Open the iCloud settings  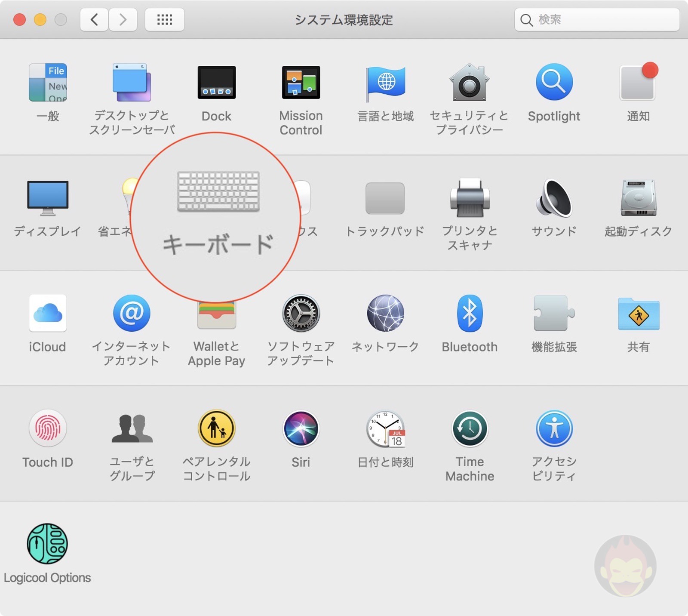[47, 314]
